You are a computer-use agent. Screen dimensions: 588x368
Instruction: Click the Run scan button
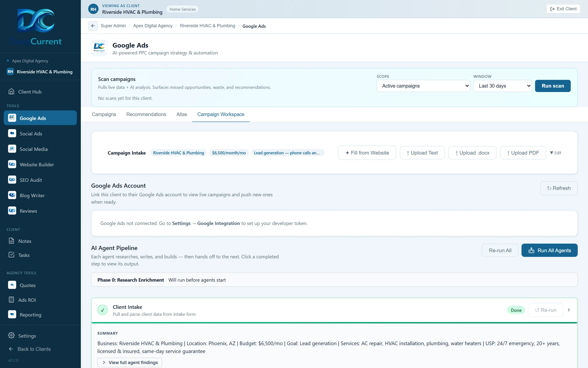(553, 86)
